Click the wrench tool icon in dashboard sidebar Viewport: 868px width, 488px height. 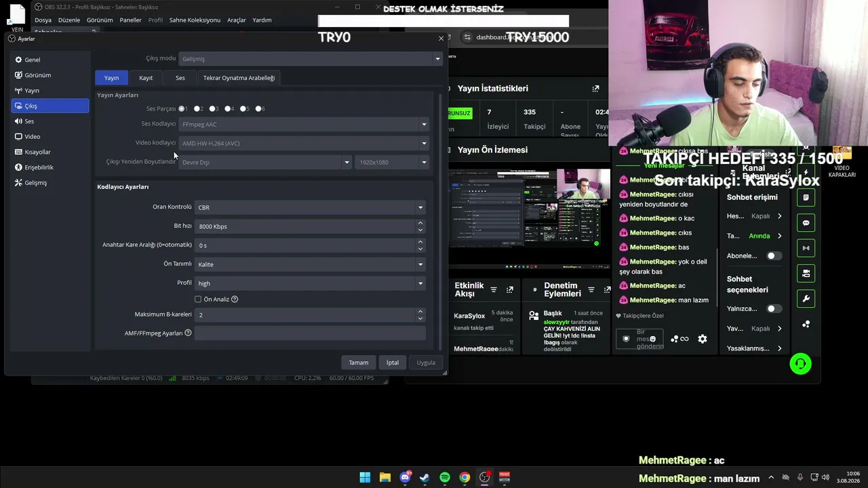click(x=806, y=298)
